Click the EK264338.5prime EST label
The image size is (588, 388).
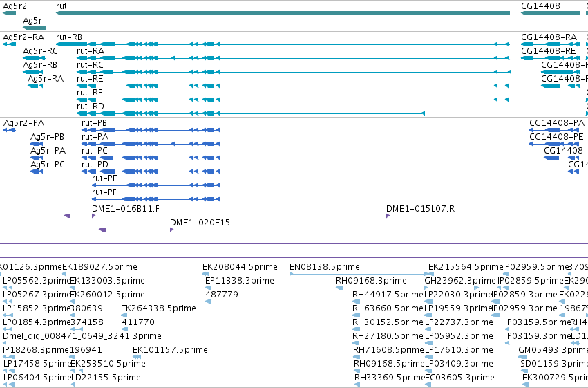coord(158,309)
